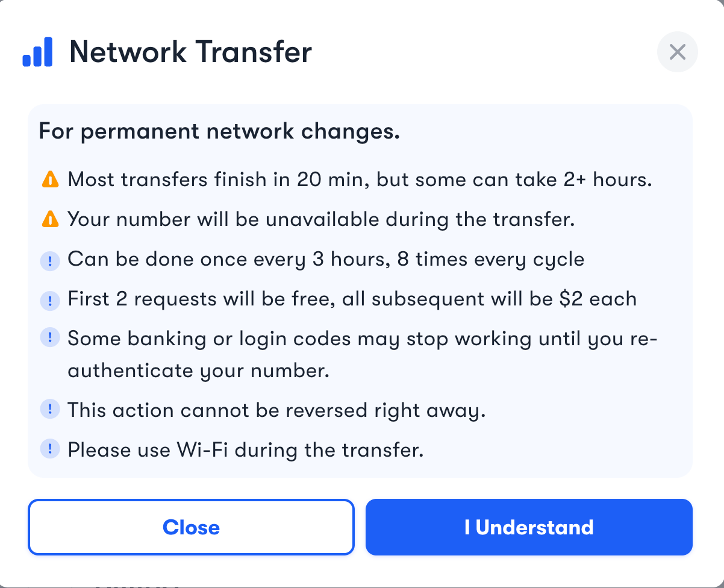Click the '8 times every cycle' line
The width and height of the screenshot is (724, 588).
coord(326,260)
